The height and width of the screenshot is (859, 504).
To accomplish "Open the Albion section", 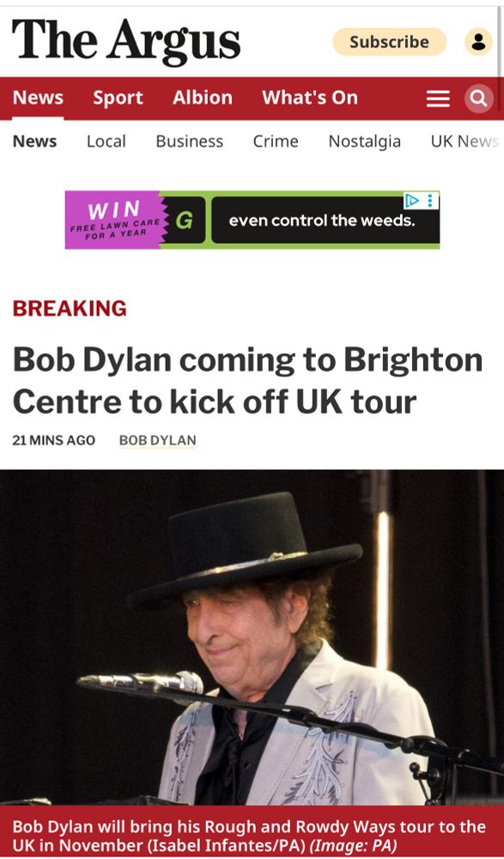I will coord(202,98).
